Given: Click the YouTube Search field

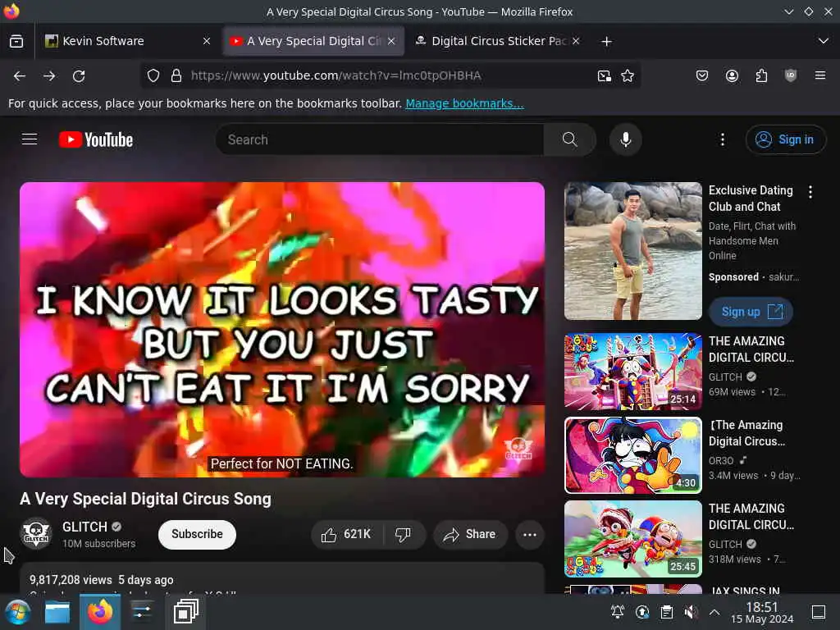Looking at the screenshot, I should 379,139.
